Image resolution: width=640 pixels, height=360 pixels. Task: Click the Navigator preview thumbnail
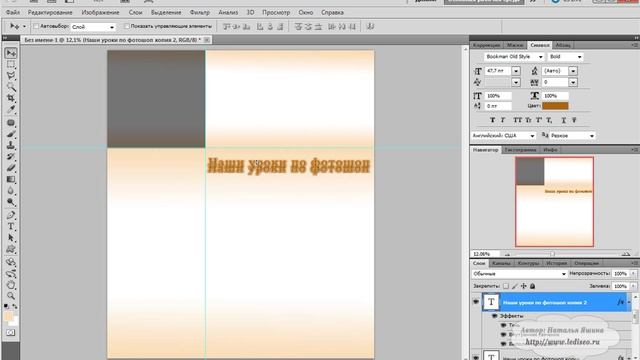(554, 202)
